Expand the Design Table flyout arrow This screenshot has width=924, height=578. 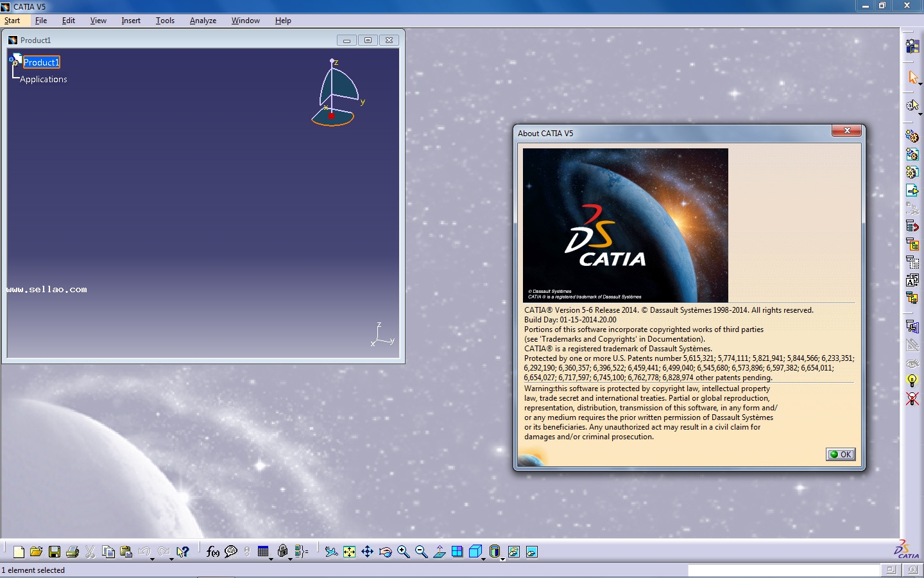coord(271,559)
